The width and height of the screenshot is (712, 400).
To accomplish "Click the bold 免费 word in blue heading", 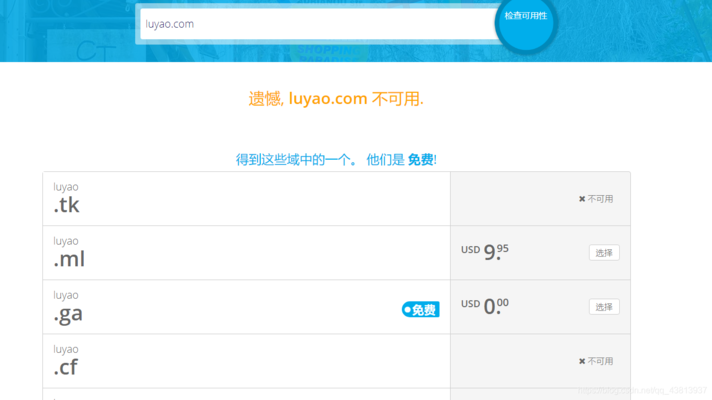I will (x=420, y=159).
